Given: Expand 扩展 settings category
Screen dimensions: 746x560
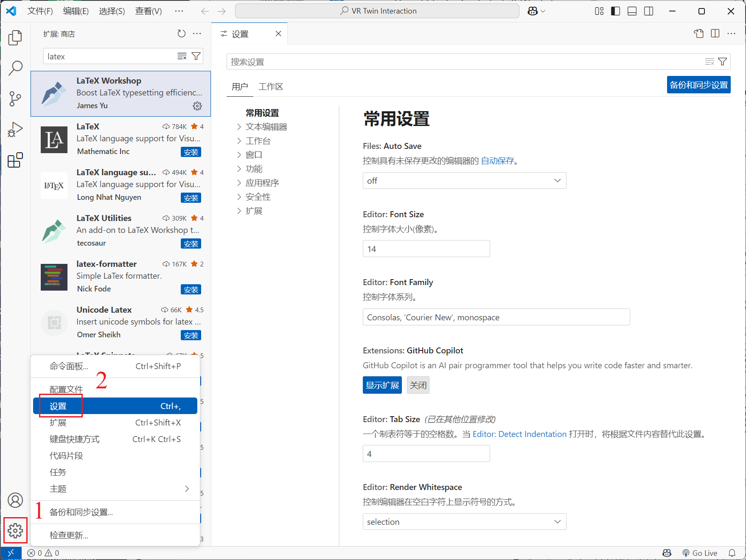Looking at the screenshot, I should (250, 211).
